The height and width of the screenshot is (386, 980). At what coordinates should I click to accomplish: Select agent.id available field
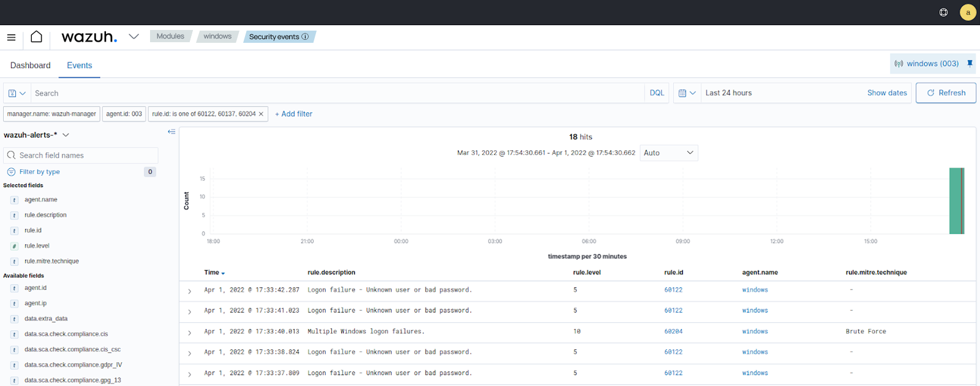[36, 288]
